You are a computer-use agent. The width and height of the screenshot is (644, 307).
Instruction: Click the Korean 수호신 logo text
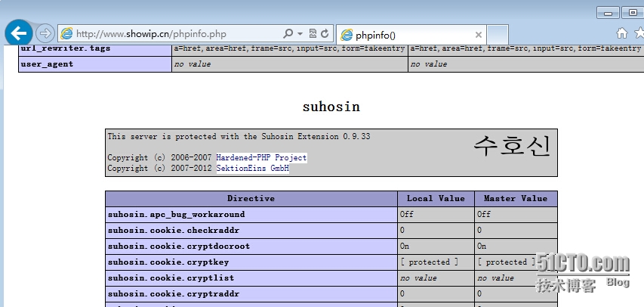coord(511,147)
